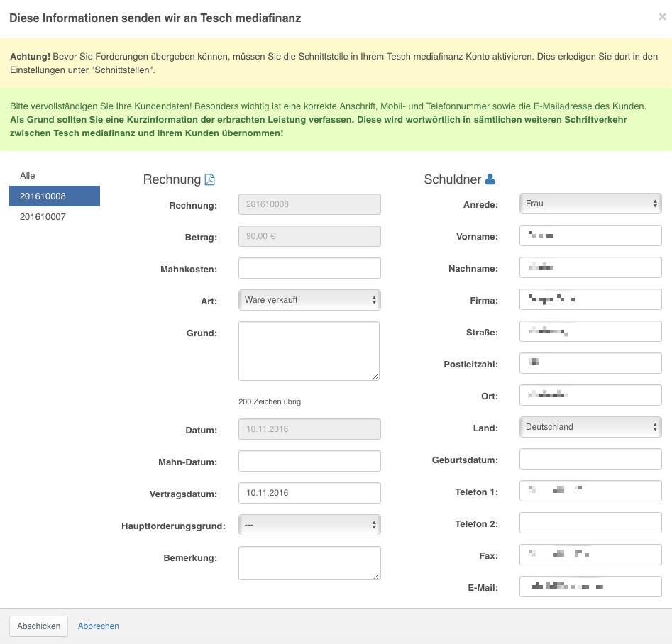Image resolution: width=672 pixels, height=644 pixels.
Task: Focus the Mahnkosten input field
Action: [x=309, y=268]
